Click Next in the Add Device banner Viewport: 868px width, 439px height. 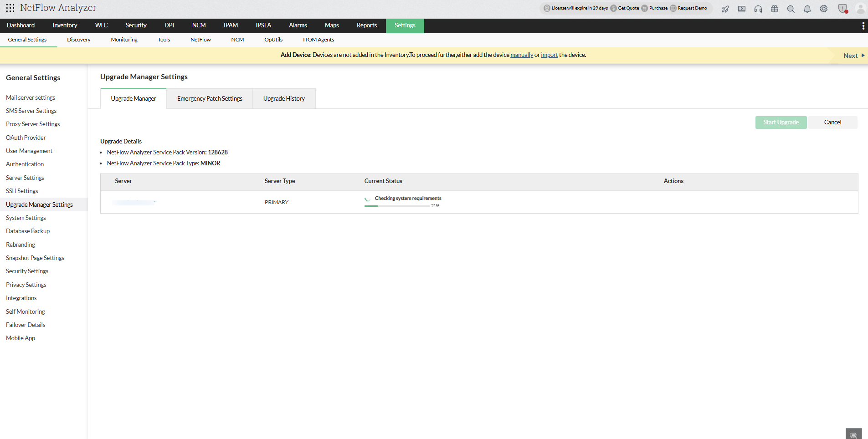[854, 56]
